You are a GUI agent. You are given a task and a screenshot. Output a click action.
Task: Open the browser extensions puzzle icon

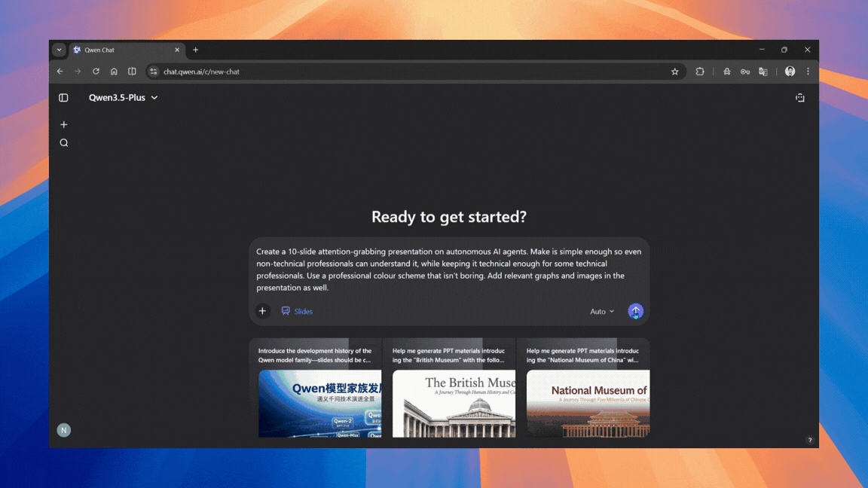pos(700,72)
